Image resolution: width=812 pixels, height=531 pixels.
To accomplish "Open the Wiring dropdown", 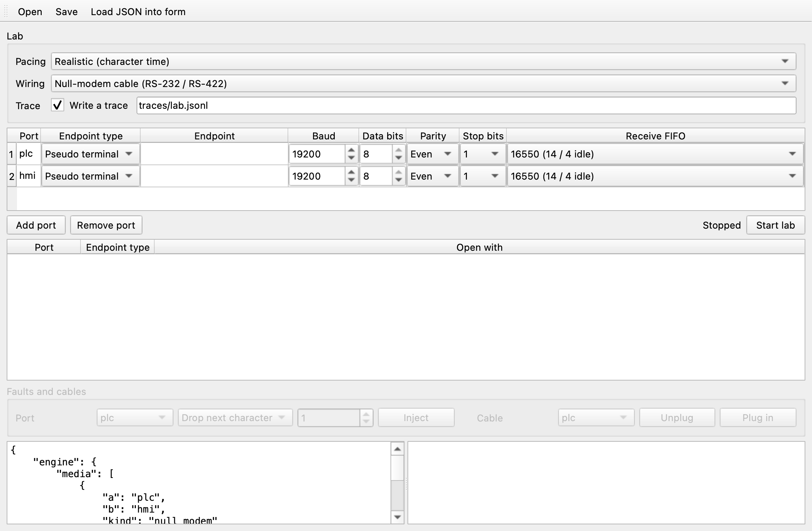I will (x=423, y=84).
